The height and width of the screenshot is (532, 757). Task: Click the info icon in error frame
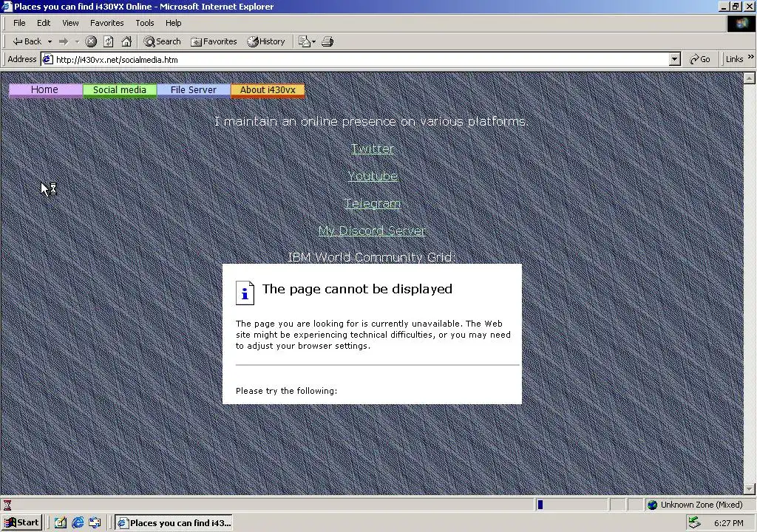click(245, 293)
